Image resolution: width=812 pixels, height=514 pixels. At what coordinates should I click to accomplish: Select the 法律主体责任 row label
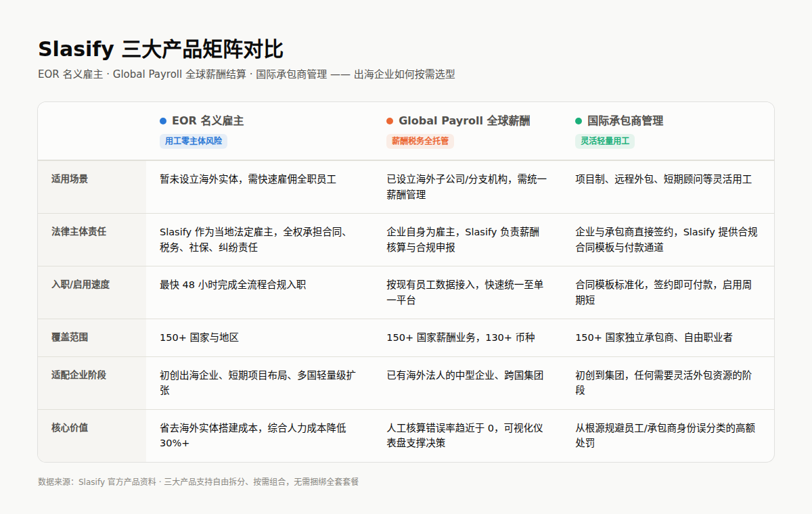[78, 232]
